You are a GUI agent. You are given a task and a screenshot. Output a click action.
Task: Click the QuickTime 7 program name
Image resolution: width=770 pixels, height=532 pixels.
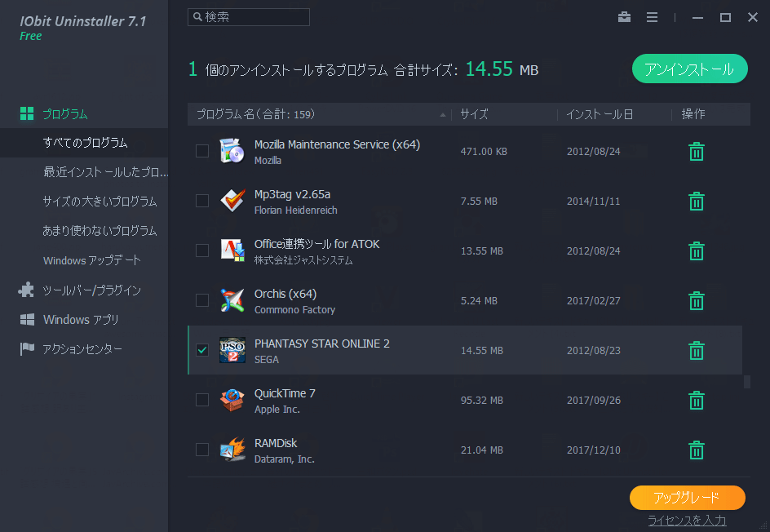pyautogui.click(x=285, y=393)
